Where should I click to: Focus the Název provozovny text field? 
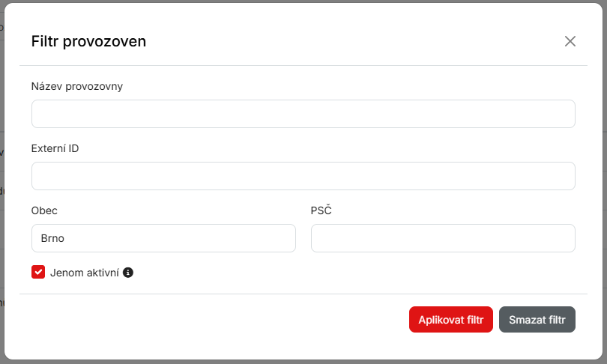point(303,114)
